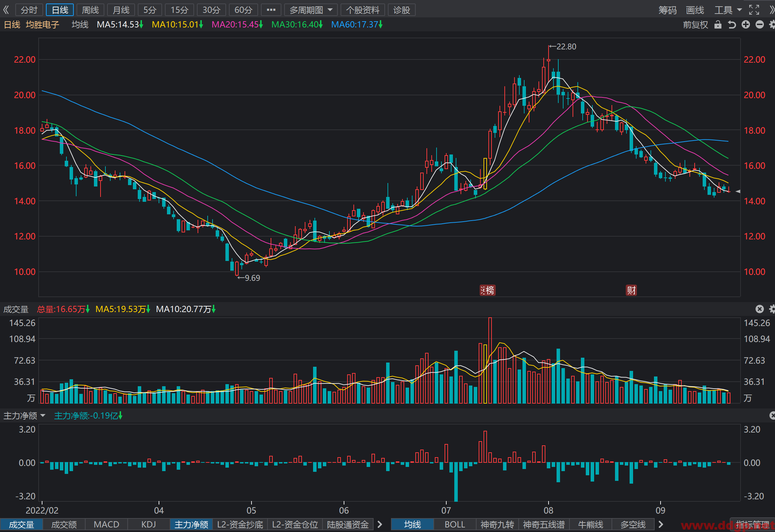This screenshot has height=532, width=775.
Task: Select the 15分 period
Action: [x=179, y=10]
